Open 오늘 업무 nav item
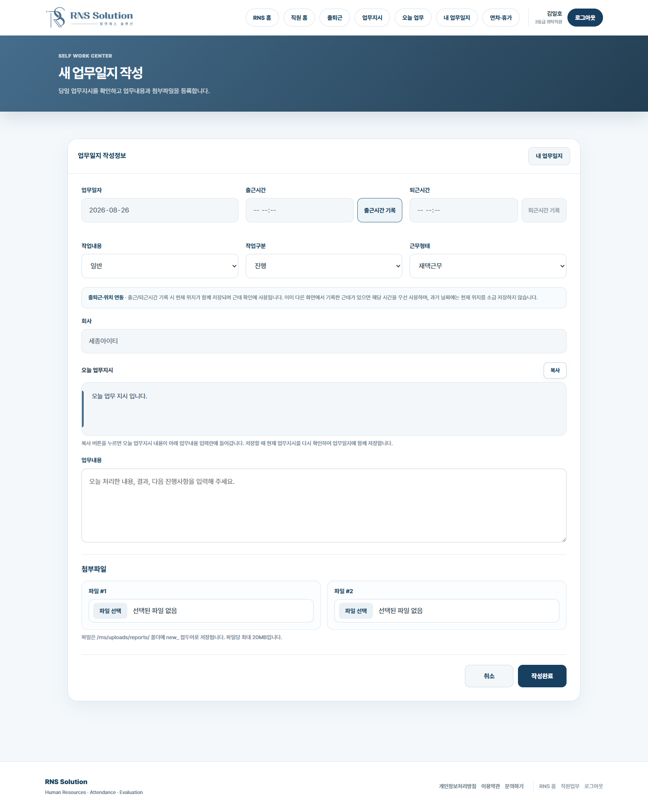 tap(413, 18)
